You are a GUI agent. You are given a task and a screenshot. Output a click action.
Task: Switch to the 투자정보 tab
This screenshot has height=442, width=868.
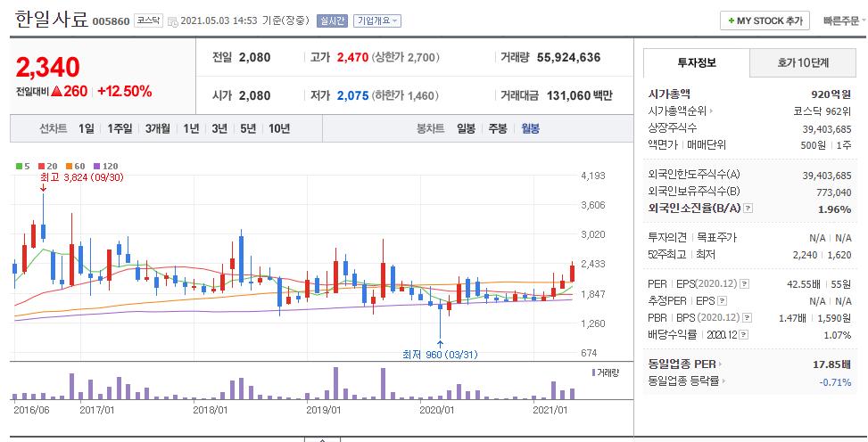[x=697, y=62]
